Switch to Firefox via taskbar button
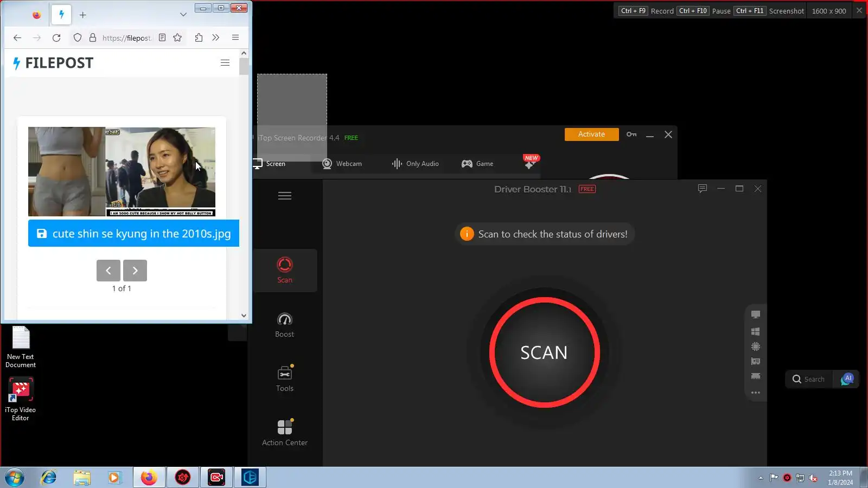 149,478
